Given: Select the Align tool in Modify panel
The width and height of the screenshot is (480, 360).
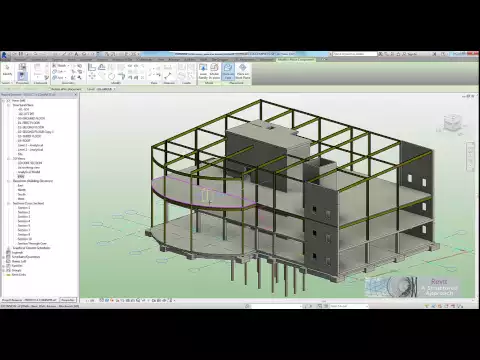Looking at the screenshot, I should tap(92, 68).
